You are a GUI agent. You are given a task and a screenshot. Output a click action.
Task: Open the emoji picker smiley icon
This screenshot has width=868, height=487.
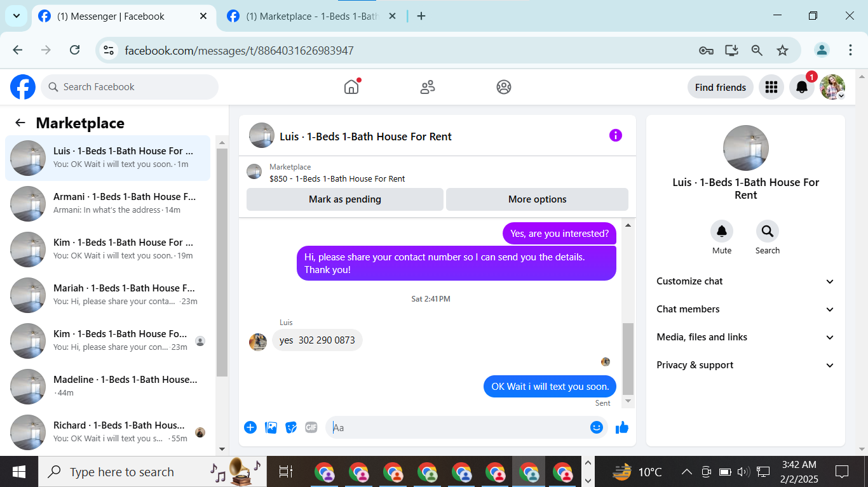(597, 427)
